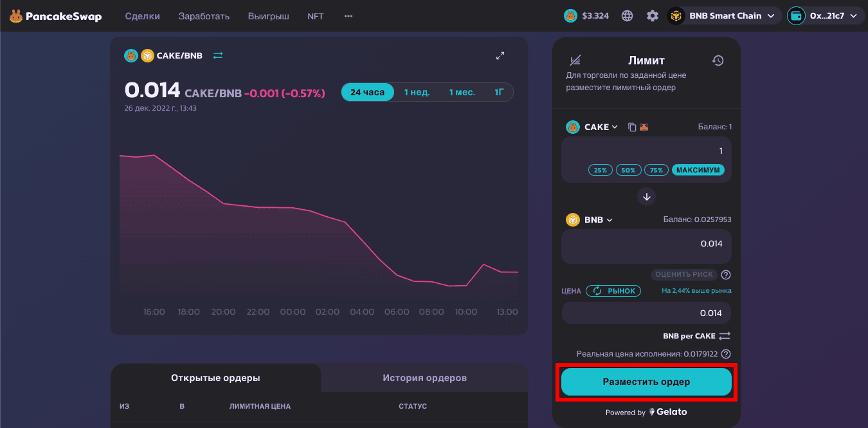Screen dimensions: 868x428
Task: Open the Заработать menu
Action: point(204,16)
